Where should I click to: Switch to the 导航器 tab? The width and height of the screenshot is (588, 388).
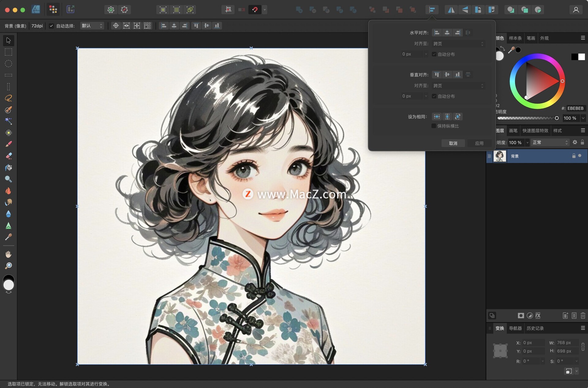[515, 328]
